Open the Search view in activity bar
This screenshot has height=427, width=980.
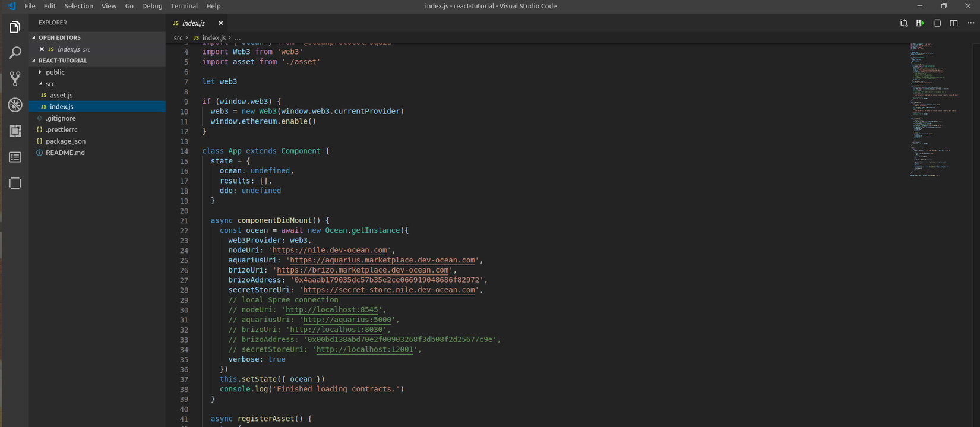[15, 53]
